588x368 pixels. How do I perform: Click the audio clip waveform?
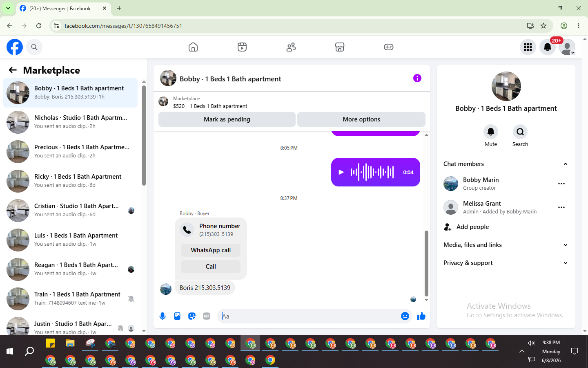coord(372,172)
